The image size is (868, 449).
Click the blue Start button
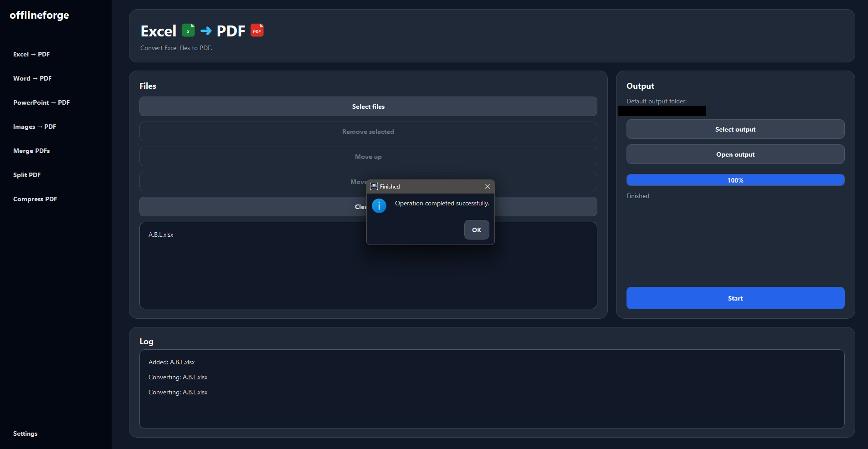tap(735, 298)
